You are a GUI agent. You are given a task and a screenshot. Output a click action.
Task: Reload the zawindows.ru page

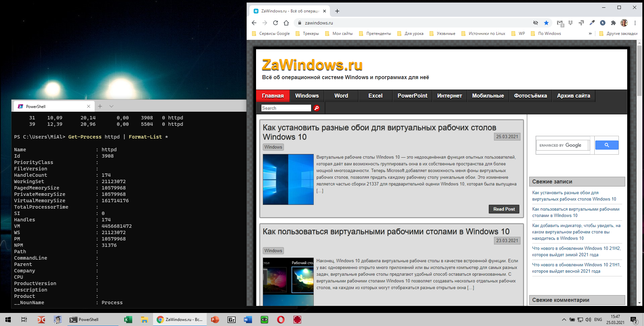[x=276, y=23]
